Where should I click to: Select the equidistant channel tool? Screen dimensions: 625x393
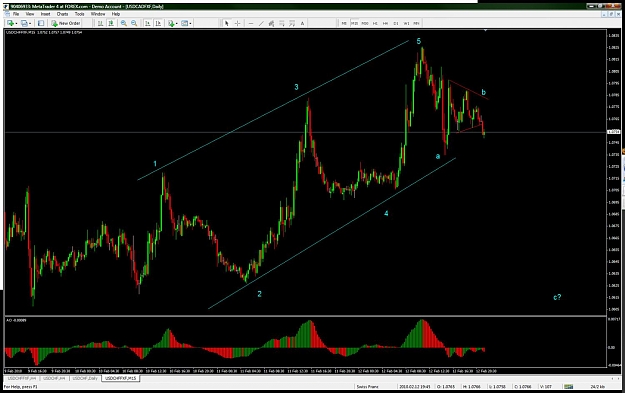pyautogui.click(x=271, y=24)
